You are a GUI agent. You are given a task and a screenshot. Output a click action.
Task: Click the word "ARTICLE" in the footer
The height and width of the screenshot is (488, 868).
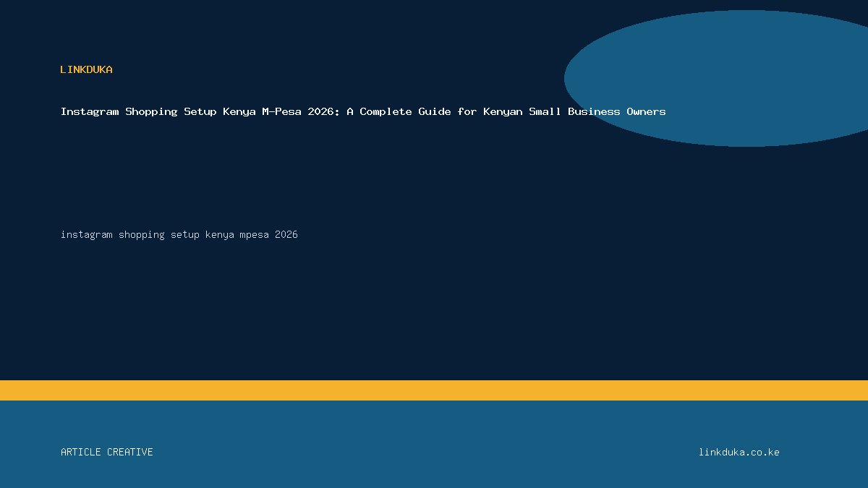point(81,452)
